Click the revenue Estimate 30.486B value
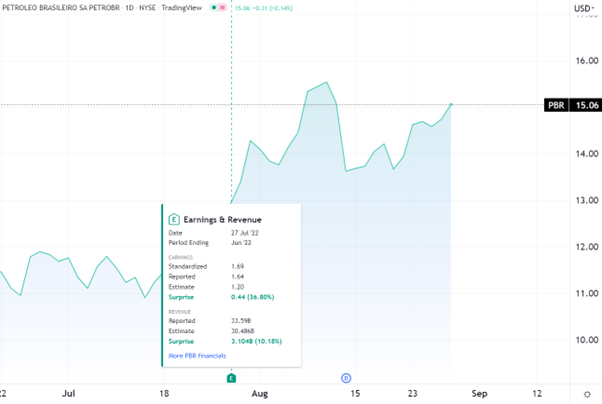Image resolution: width=602 pixels, height=404 pixels. pos(243,331)
